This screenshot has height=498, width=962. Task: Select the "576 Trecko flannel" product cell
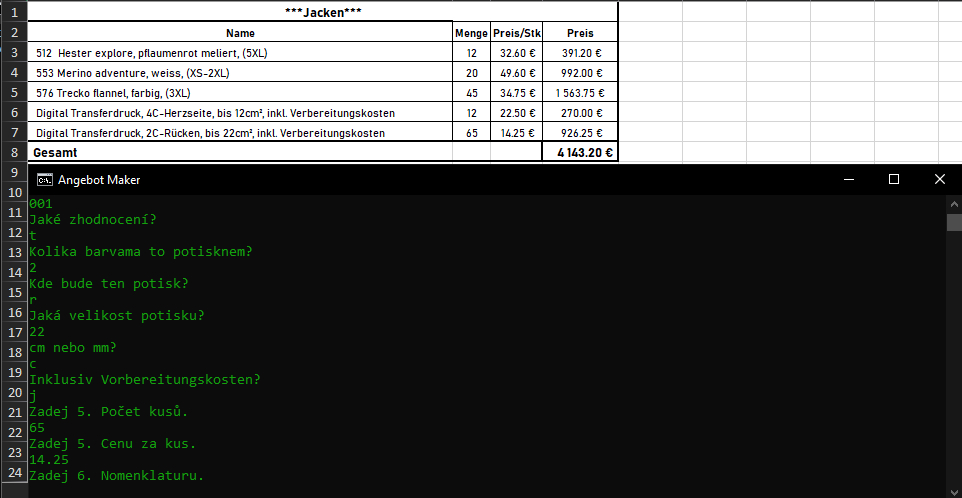coord(240,93)
